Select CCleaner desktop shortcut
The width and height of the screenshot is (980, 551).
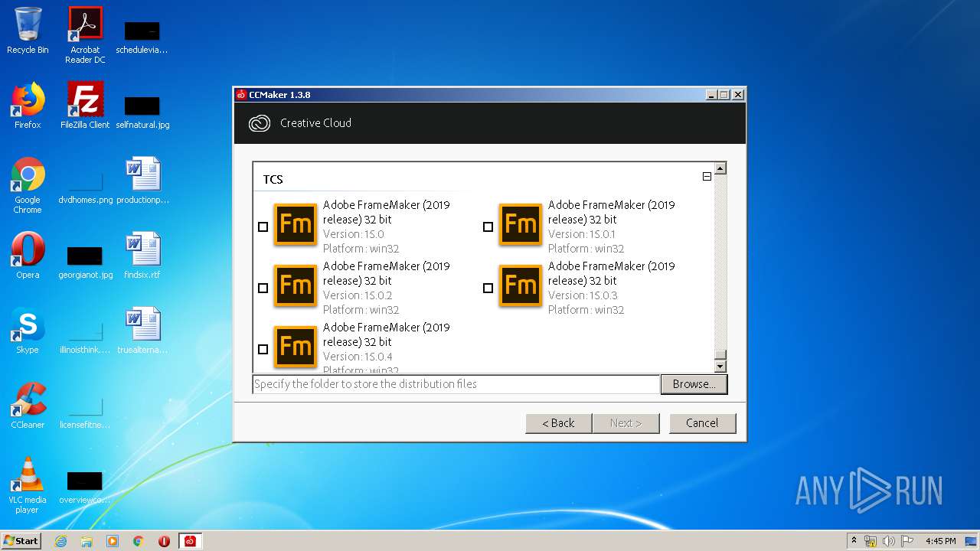coord(28,406)
